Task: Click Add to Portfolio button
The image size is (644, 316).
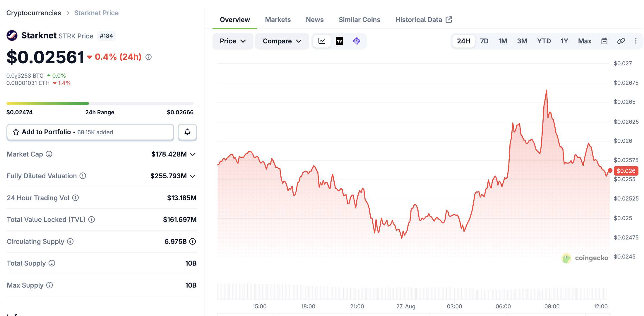Action: (x=90, y=132)
